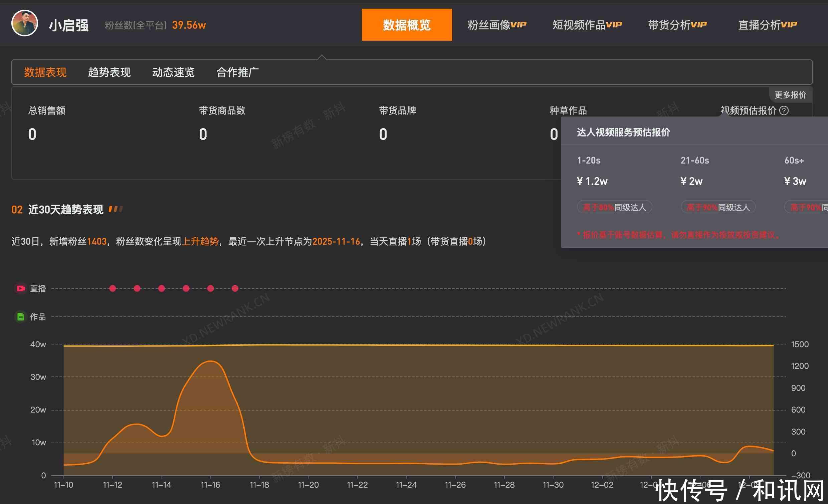Click the question mark icon beside 视频预估报价
This screenshot has width=828, height=504.
[784, 110]
